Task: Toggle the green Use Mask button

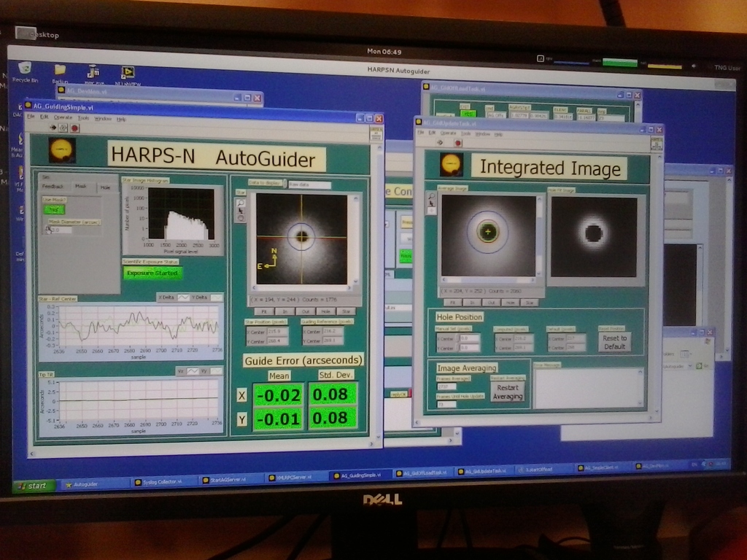Action: tap(54, 209)
